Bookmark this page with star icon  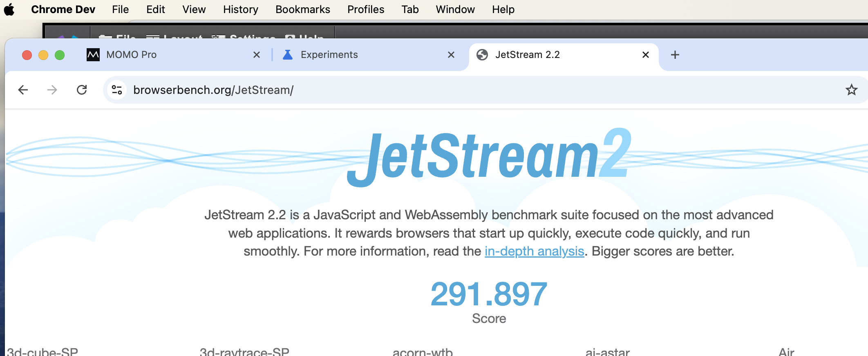pyautogui.click(x=851, y=90)
